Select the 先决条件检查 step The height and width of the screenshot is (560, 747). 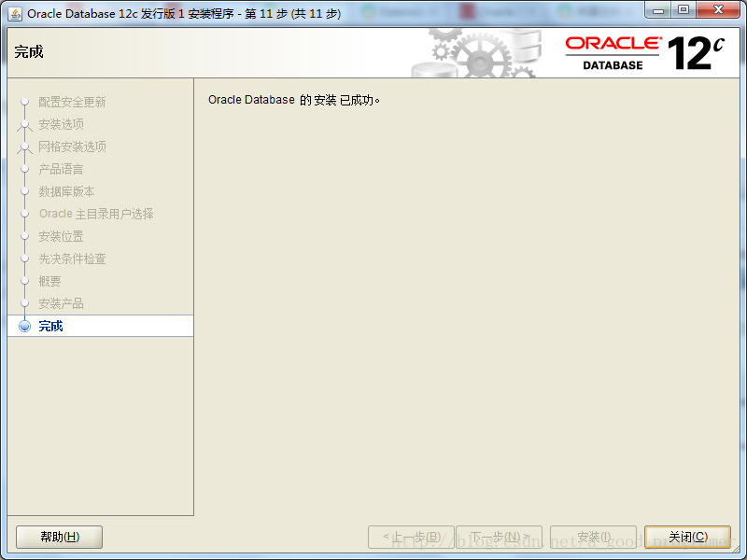pyautogui.click(x=72, y=259)
